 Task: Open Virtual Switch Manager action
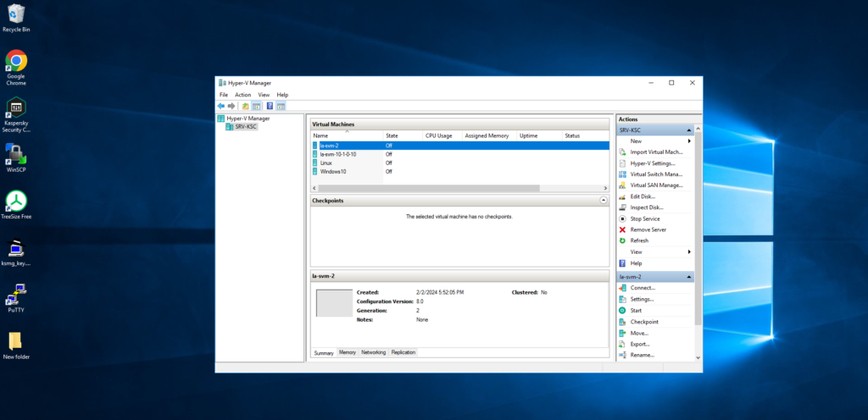(x=655, y=174)
